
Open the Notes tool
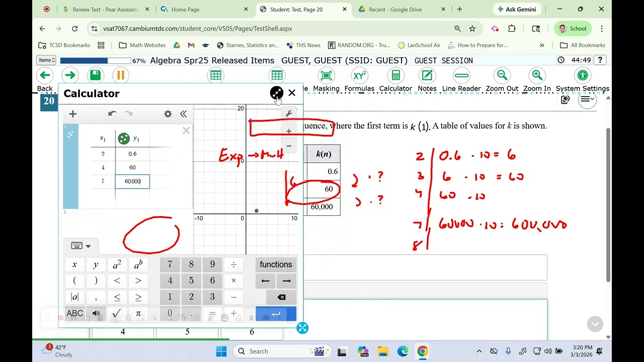tap(427, 79)
